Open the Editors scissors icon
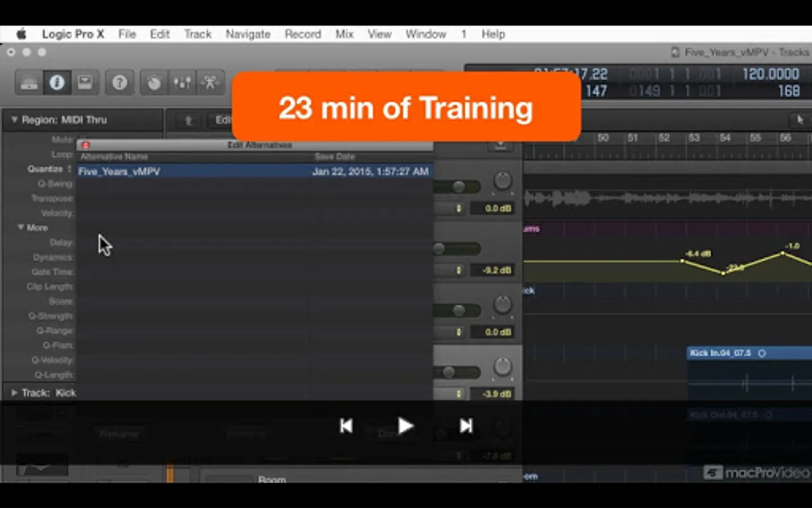812x508 pixels. [210, 83]
